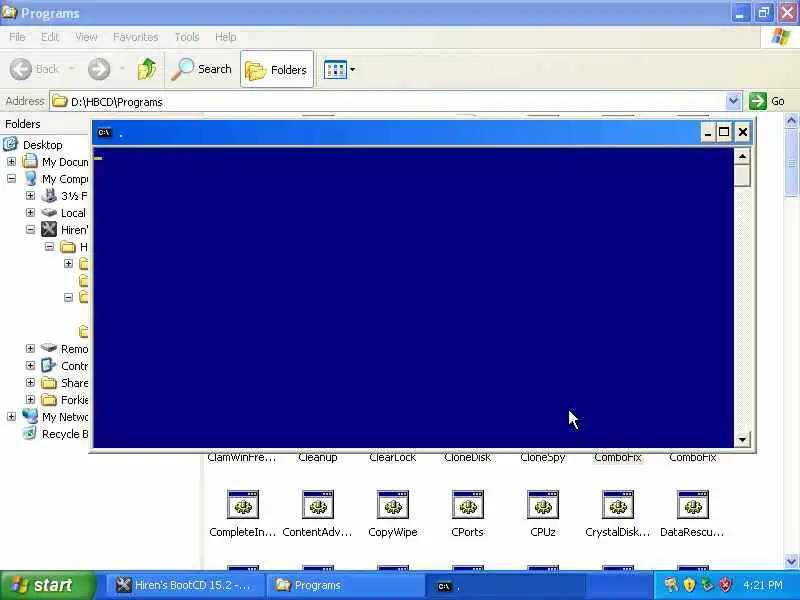The image size is (800, 600).
Task: Click the console window system menu icon
Action: click(x=105, y=133)
